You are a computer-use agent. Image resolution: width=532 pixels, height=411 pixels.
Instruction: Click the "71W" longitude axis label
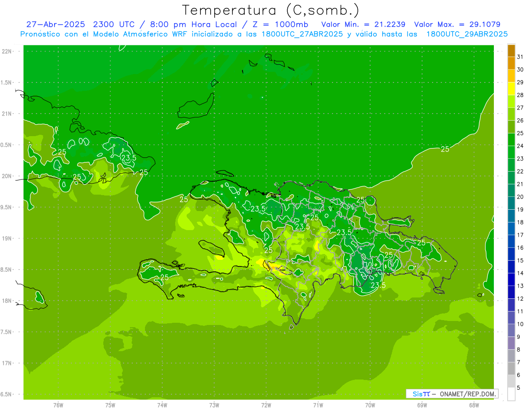[x=318, y=405]
